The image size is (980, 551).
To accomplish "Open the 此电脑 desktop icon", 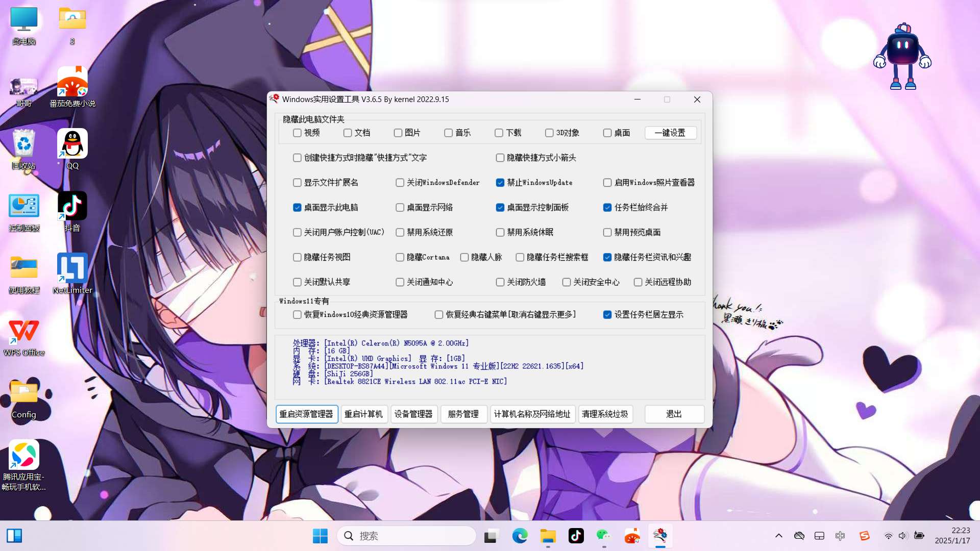I will [23, 26].
